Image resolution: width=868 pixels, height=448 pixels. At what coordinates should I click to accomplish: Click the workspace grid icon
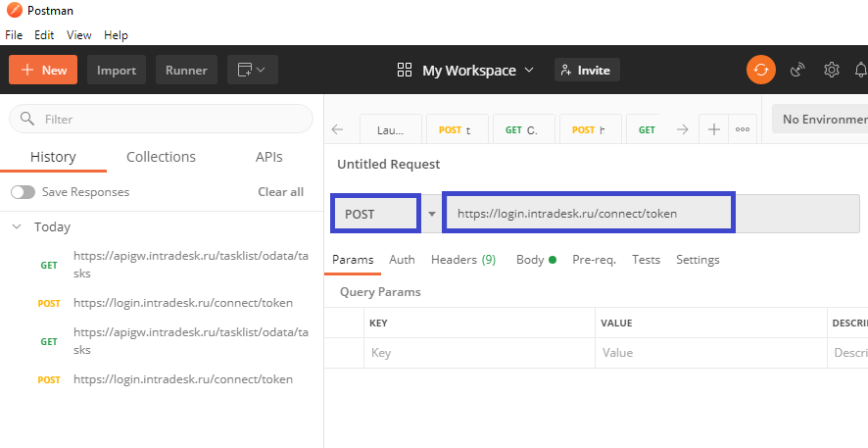(405, 70)
